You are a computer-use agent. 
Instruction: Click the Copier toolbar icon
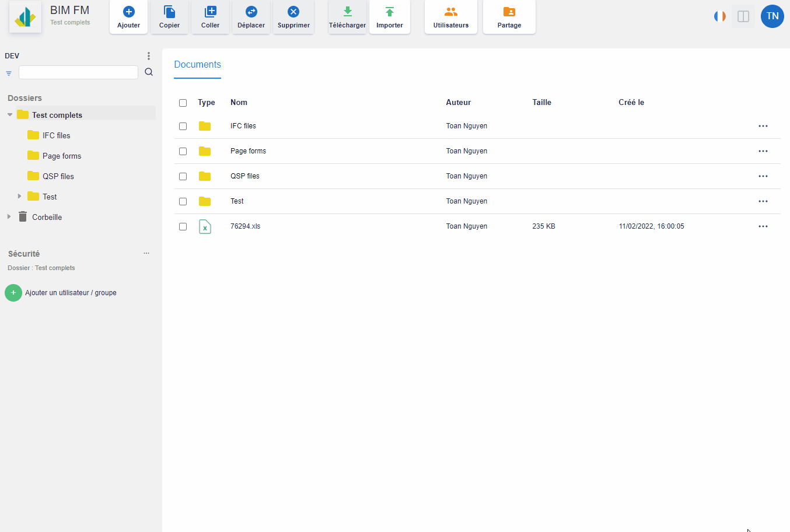click(170, 12)
